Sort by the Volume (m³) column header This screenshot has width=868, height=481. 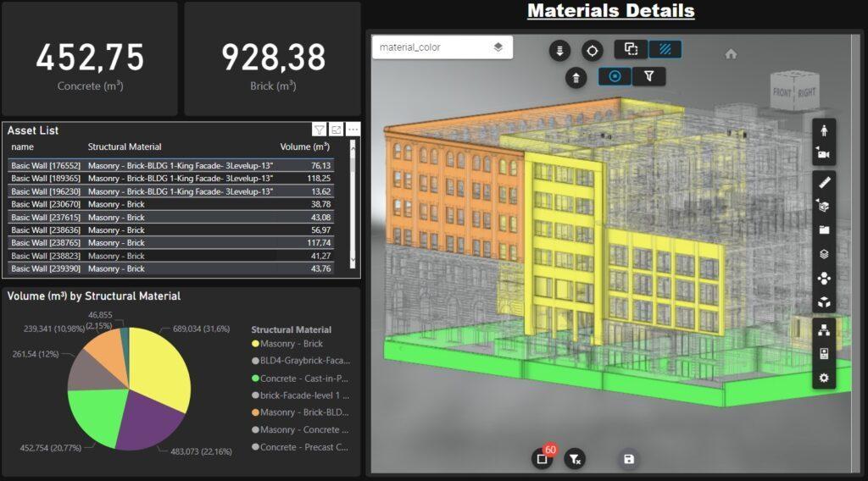[x=304, y=147]
